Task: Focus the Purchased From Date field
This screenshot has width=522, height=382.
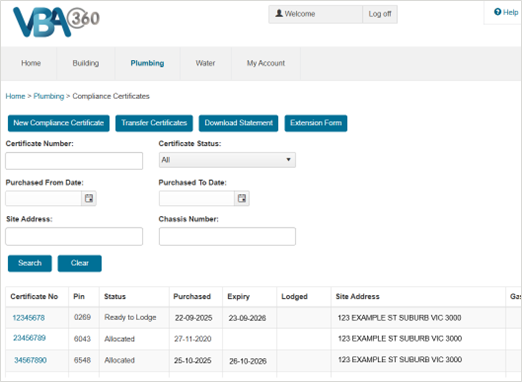Action: 43,198
